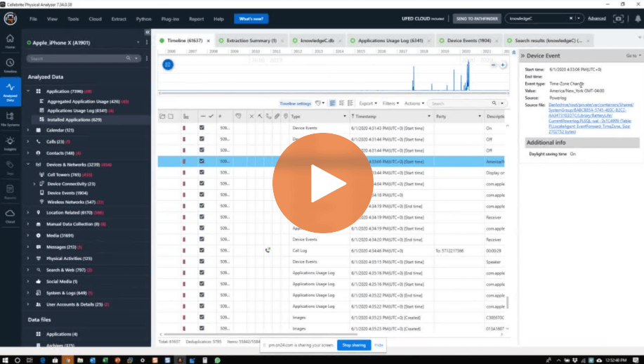Viewport: 644px width, 364px height.
Task: Click the green WhatsApp taskbar icon
Action: pos(217,360)
